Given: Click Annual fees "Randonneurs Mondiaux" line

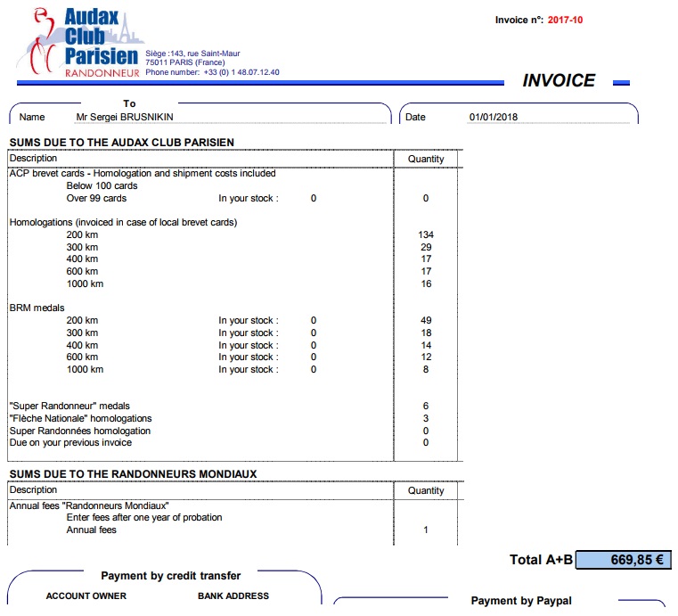Looking at the screenshot, I should tap(89, 505).
